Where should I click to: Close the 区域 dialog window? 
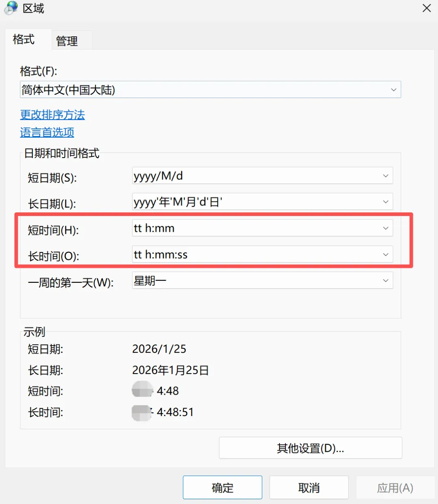(426, 8)
